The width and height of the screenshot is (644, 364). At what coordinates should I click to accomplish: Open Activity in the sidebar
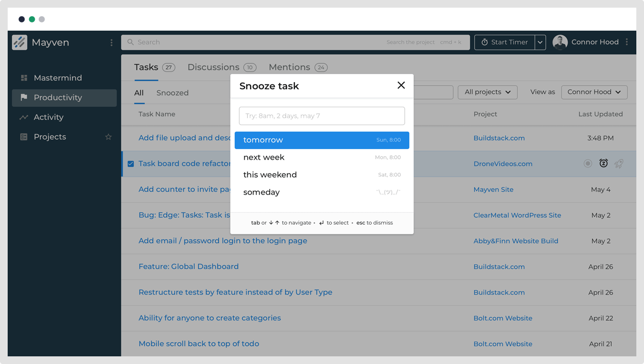coord(49,117)
